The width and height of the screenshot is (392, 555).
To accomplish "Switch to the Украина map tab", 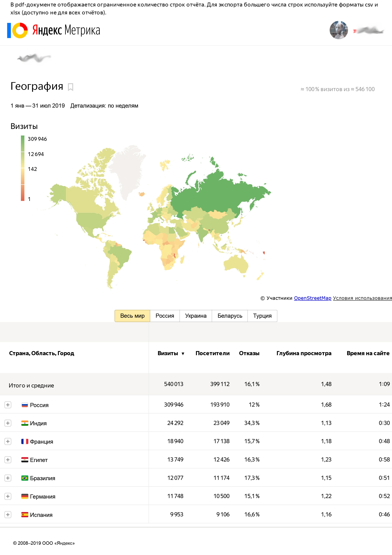I will click(196, 316).
